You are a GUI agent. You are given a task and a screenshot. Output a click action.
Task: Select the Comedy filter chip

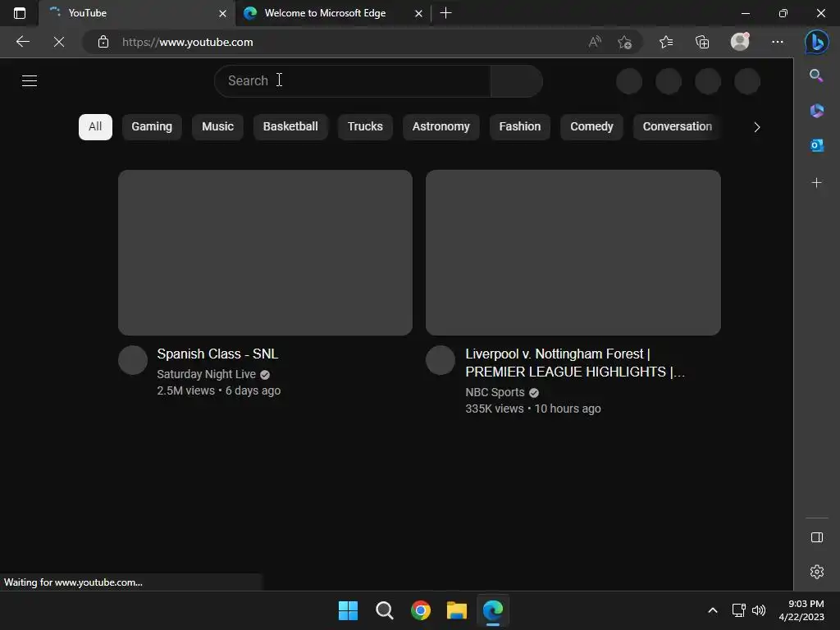591,126
